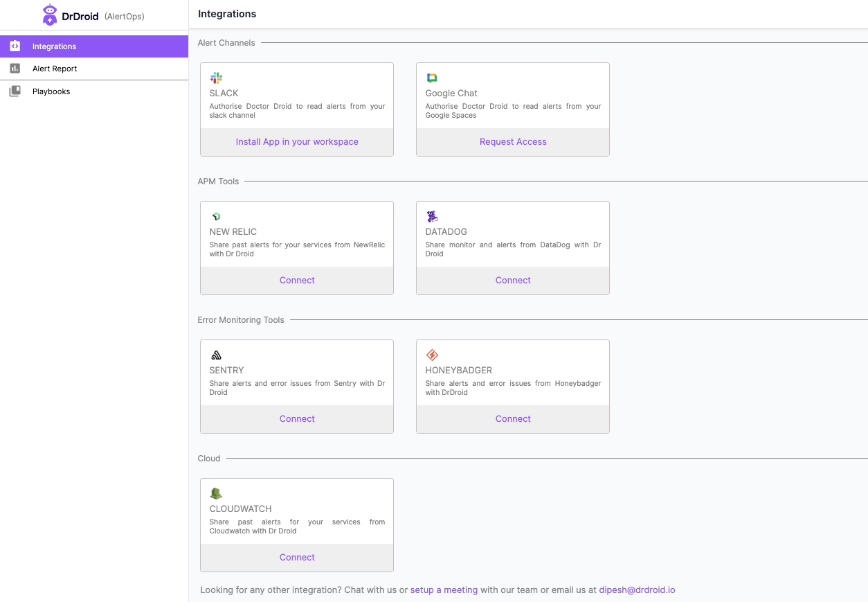This screenshot has width=868, height=602.
Task: Click the Alert Report bar chart icon
Action: tap(15, 69)
